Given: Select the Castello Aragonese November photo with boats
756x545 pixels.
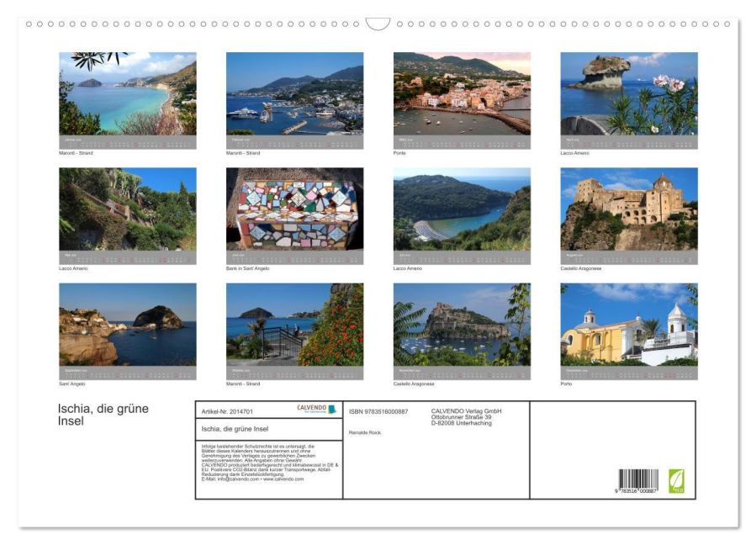Looking at the screenshot, I should 462,324.
